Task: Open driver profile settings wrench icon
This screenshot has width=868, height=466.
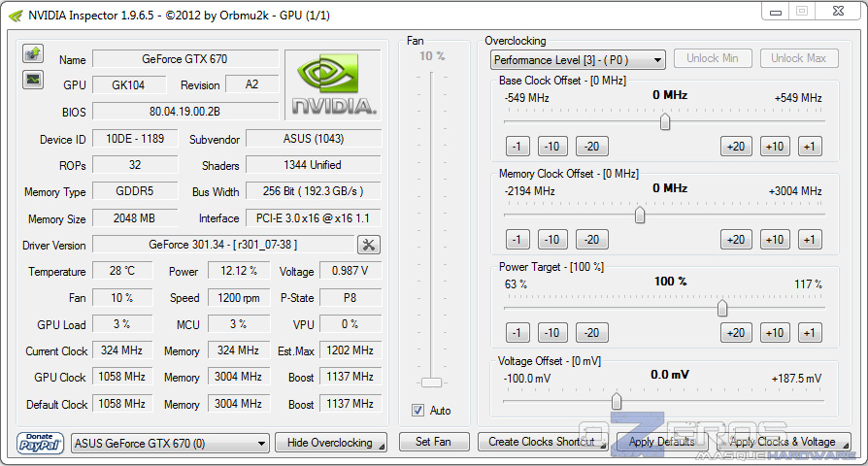Action: click(369, 245)
